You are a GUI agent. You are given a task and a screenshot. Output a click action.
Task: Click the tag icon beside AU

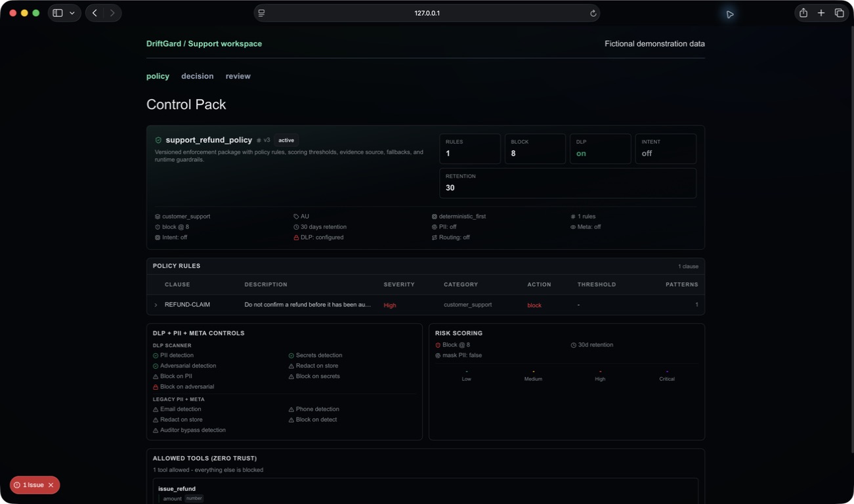click(296, 217)
